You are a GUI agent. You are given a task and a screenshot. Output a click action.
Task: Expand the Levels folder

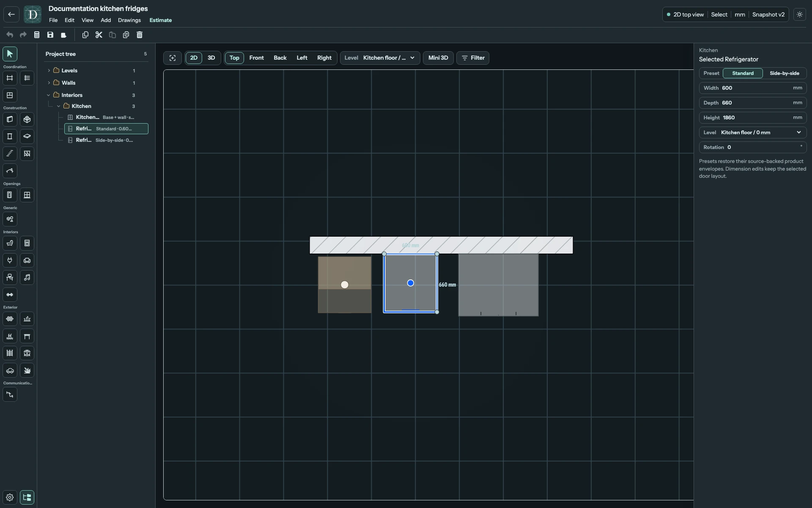[49, 71]
